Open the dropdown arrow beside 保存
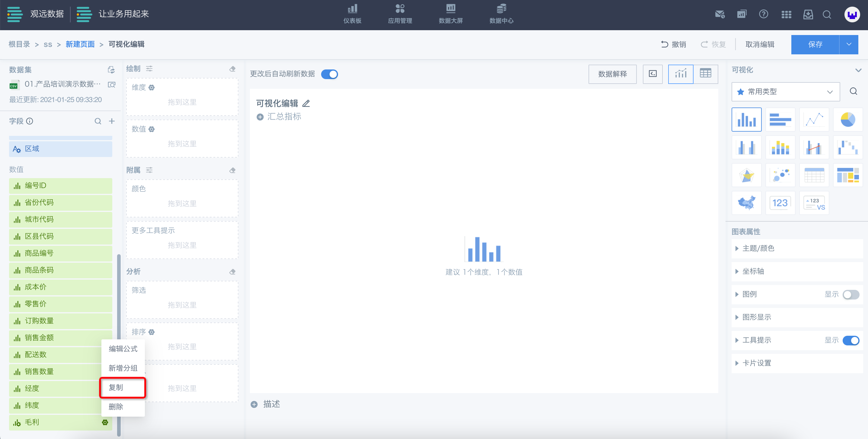This screenshot has height=439, width=868. (848, 44)
